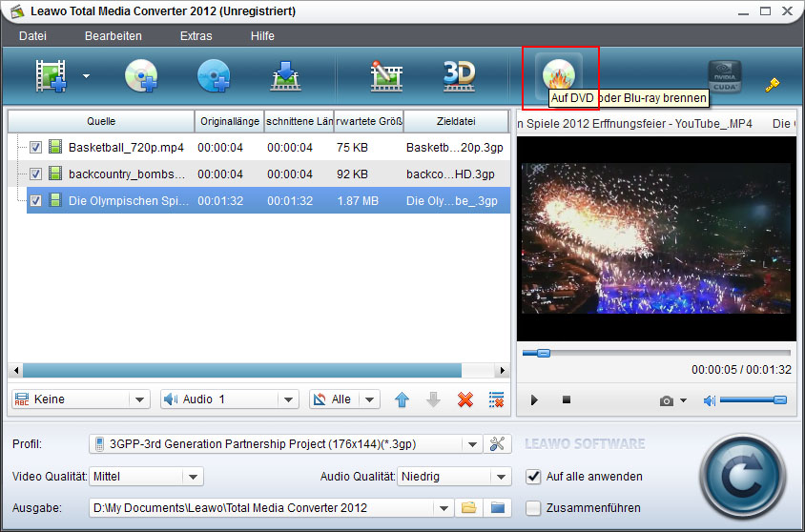Click the Add Blu-ray disc icon
The image size is (805, 532).
(214, 76)
